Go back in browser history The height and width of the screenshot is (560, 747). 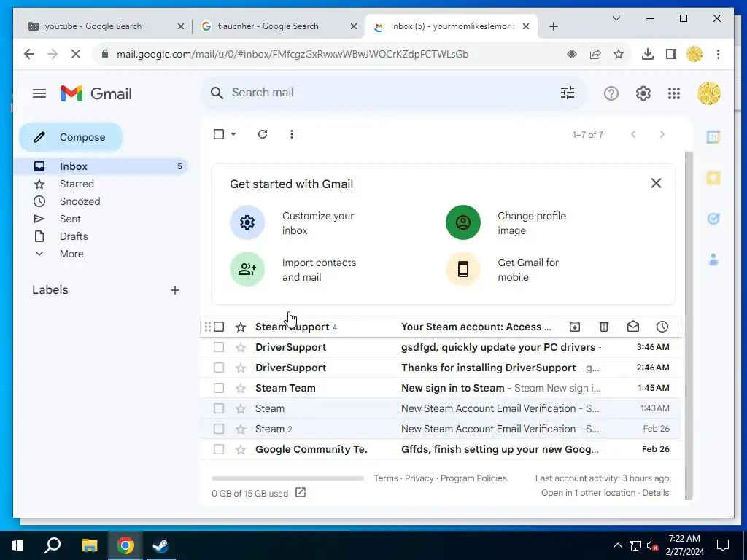(29, 54)
